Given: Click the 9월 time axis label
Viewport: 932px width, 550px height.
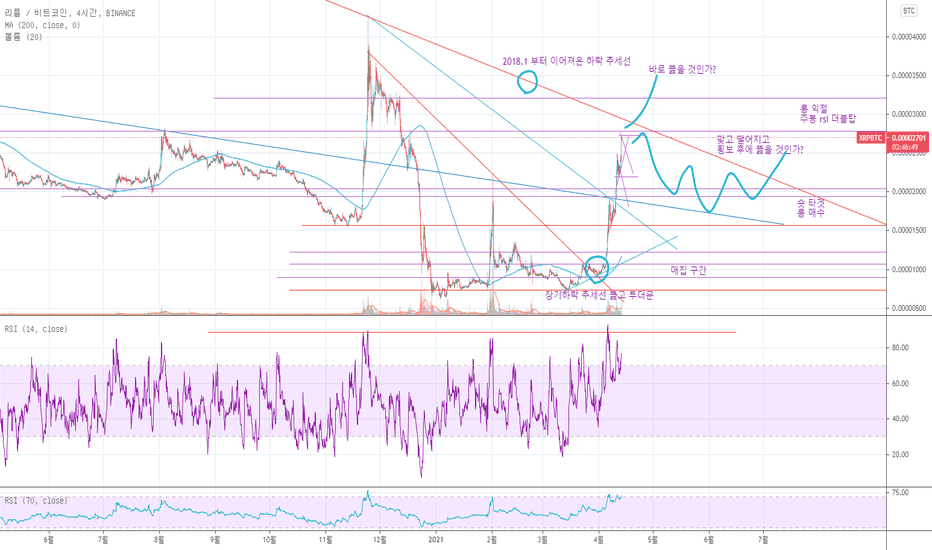Looking at the screenshot, I should (215, 540).
